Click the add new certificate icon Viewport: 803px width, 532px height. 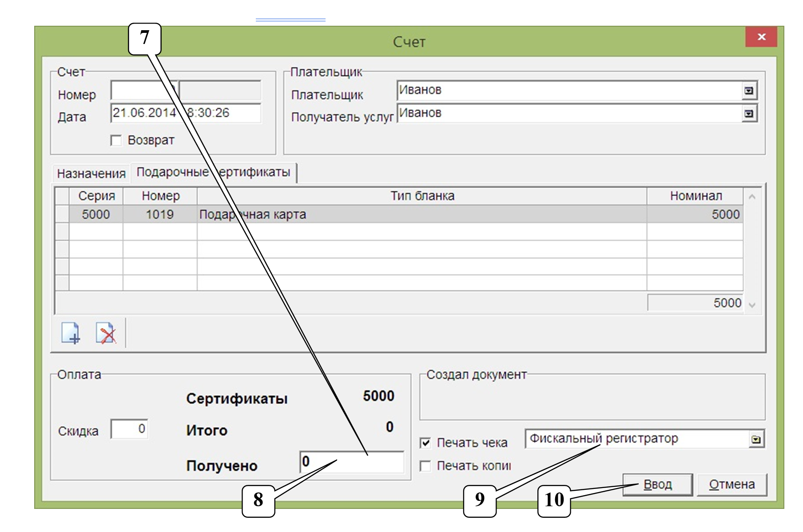click(70, 333)
